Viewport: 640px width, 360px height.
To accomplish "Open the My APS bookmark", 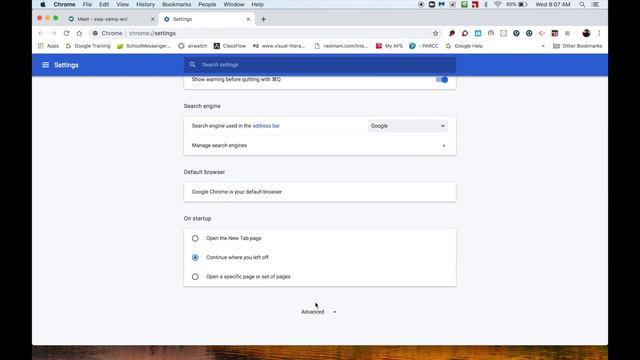I will point(389,46).
